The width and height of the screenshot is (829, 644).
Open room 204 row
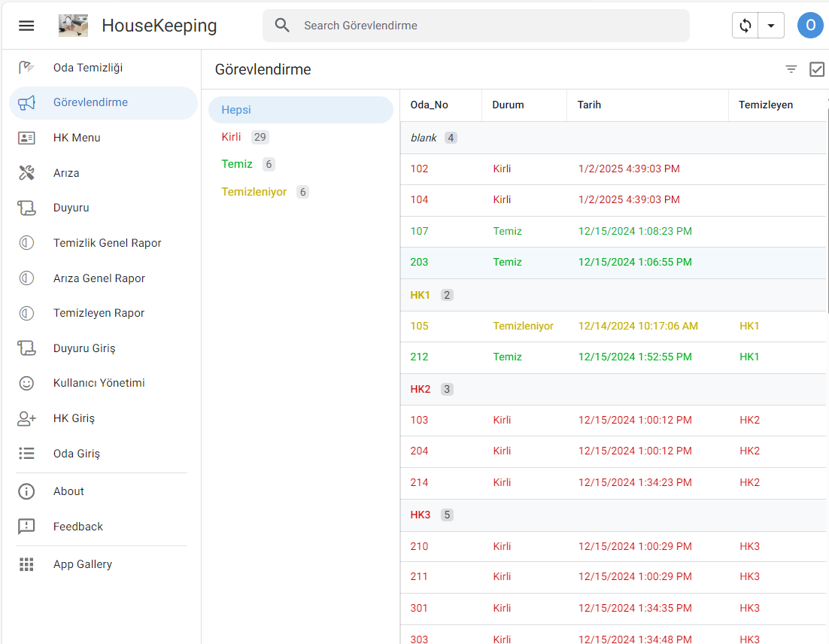(x=613, y=451)
